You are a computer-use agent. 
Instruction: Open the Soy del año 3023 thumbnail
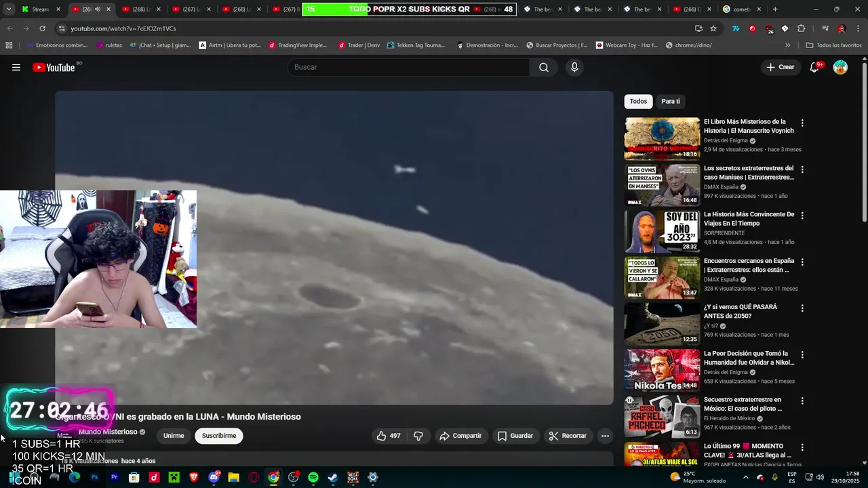pos(662,231)
